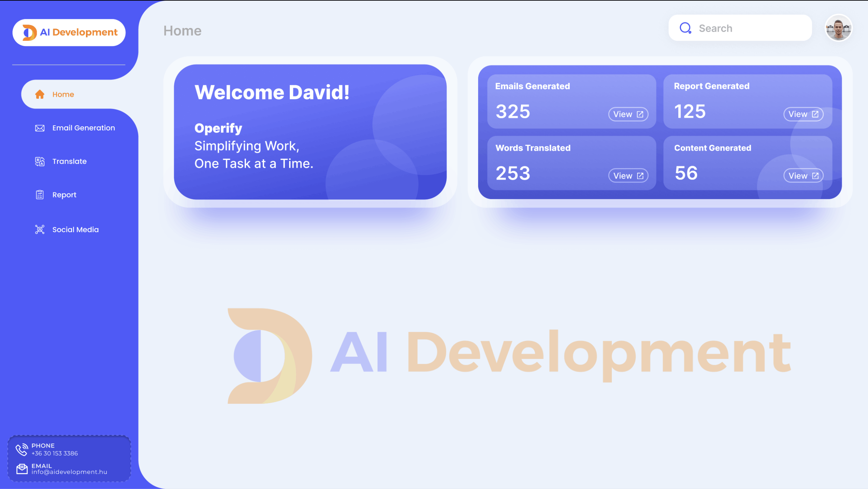Expand the Translate section

point(70,161)
